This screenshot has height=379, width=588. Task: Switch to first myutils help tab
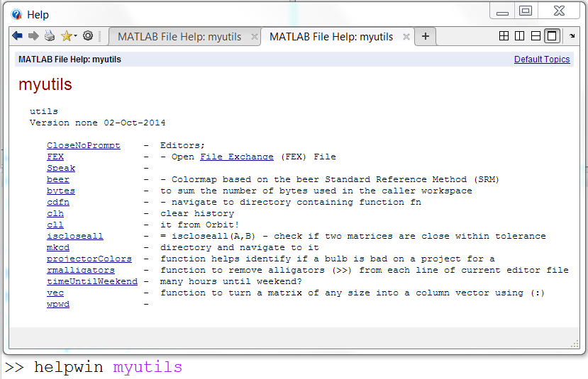pos(179,37)
